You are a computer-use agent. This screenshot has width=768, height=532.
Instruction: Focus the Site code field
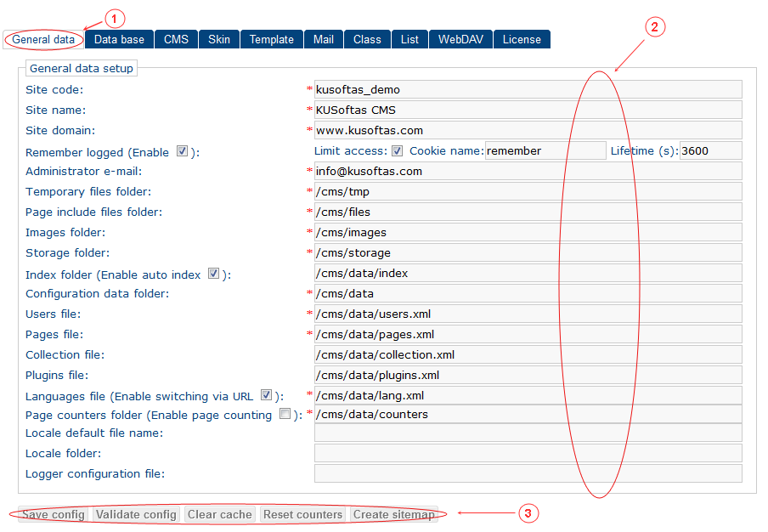tap(528, 89)
